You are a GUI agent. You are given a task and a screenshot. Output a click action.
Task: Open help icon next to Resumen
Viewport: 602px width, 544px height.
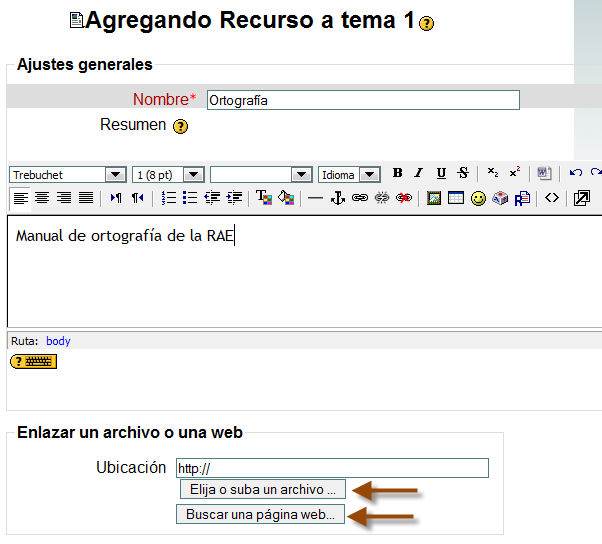point(180,127)
